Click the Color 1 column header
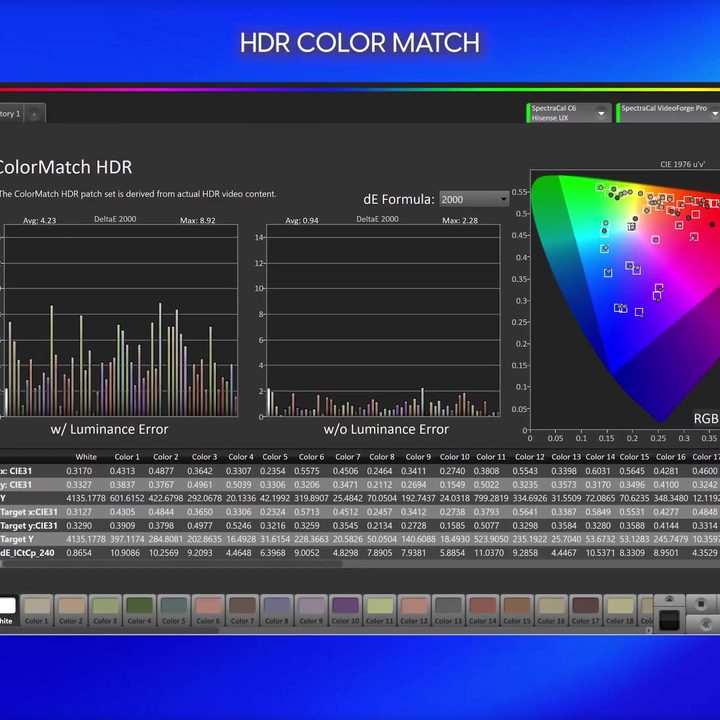The image size is (720, 720). (x=127, y=457)
